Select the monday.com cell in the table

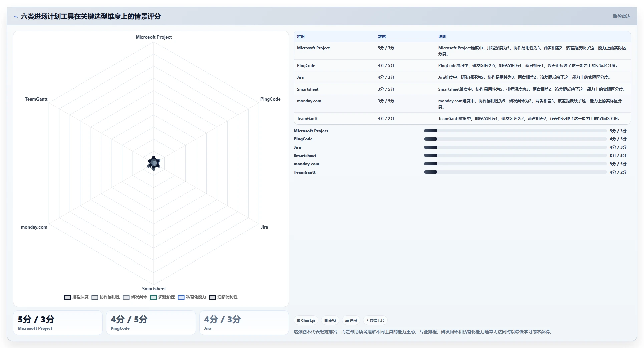click(x=309, y=101)
